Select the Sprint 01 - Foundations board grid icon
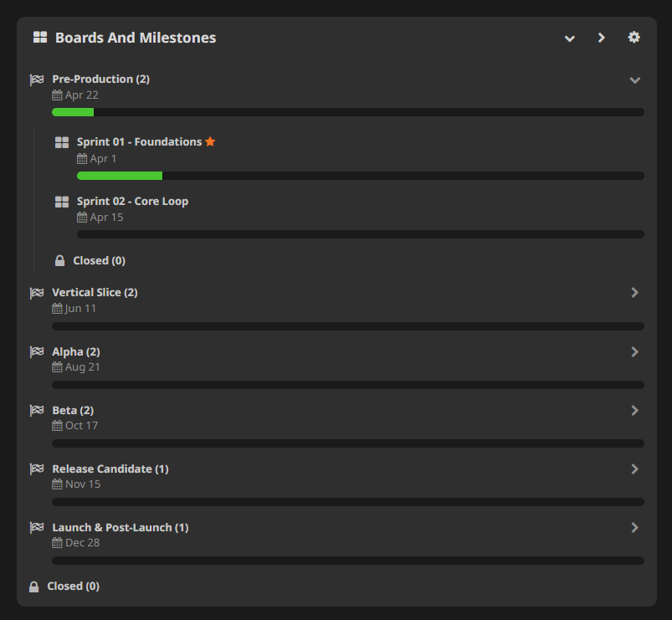The image size is (672, 620). tap(61, 141)
